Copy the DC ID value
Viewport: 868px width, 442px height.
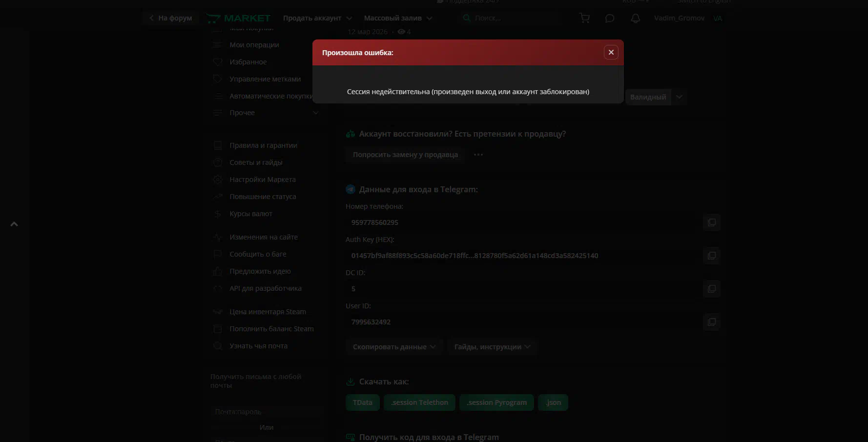pos(711,289)
